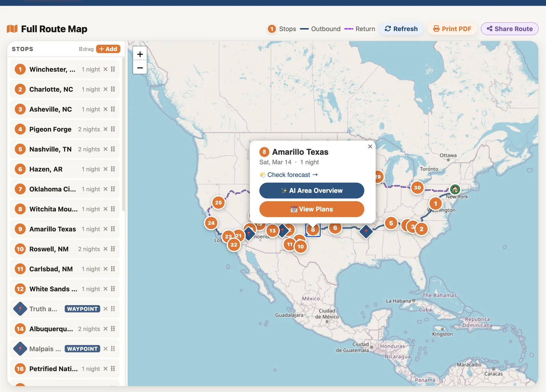Zoom in on the map

coord(140,54)
